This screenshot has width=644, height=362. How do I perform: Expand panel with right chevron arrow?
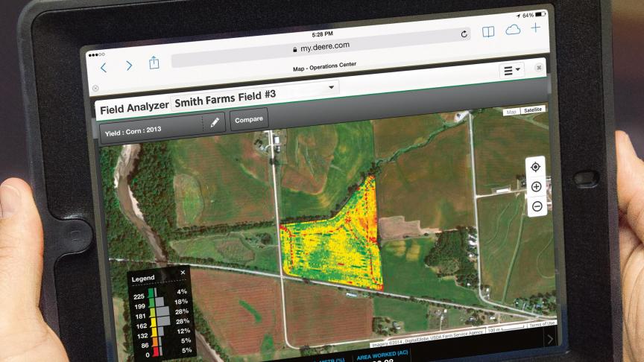[550, 339]
